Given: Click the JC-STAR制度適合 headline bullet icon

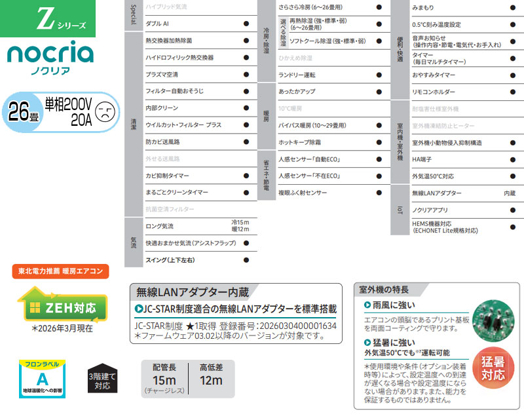Looking at the screenshot, I should point(138,309).
